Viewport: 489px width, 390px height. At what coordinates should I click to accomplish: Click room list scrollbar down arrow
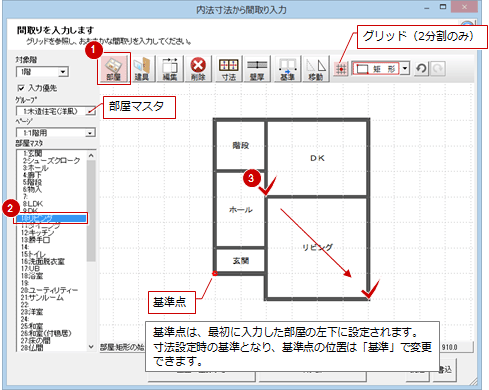[91, 347]
